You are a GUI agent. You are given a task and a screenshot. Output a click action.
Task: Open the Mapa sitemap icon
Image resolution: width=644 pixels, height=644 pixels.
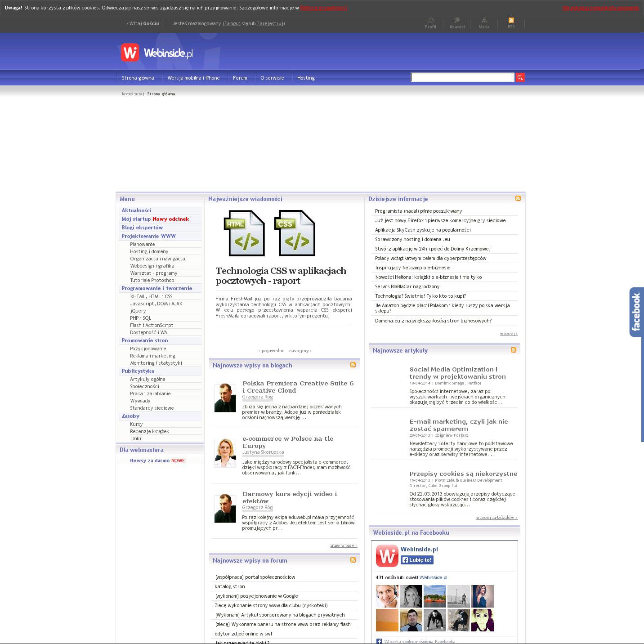click(x=484, y=21)
